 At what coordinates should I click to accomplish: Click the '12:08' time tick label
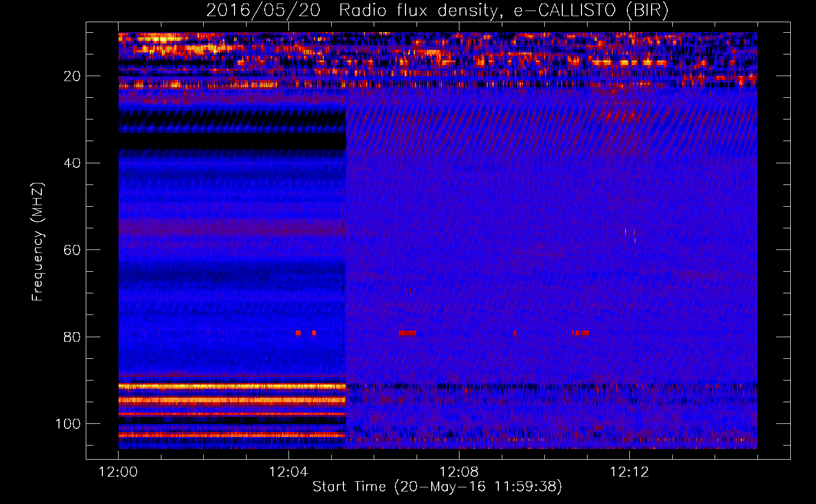coord(459,472)
